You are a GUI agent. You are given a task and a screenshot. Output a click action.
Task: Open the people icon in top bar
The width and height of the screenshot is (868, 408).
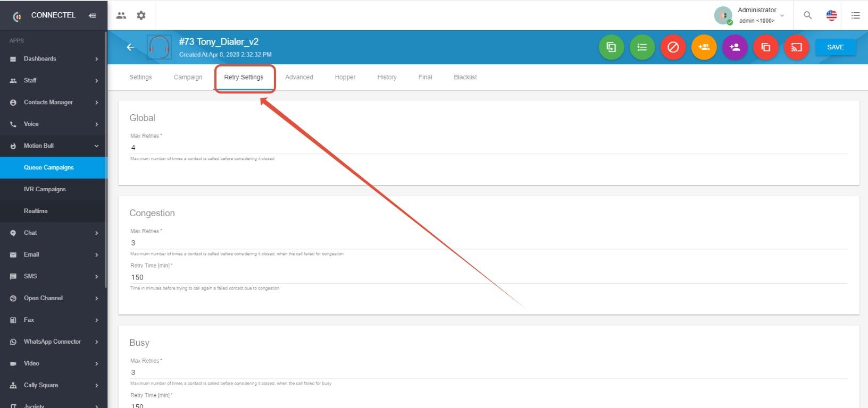coord(121,15)
